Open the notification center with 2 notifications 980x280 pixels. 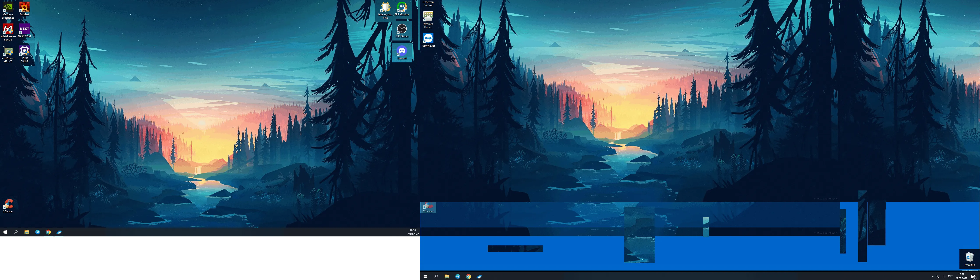click(x=973, y=276)
